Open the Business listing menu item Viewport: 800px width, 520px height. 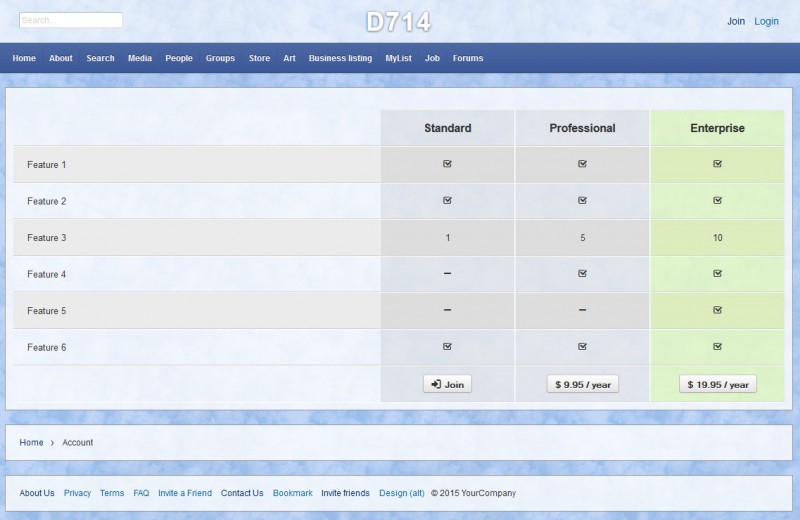(340, 58)
